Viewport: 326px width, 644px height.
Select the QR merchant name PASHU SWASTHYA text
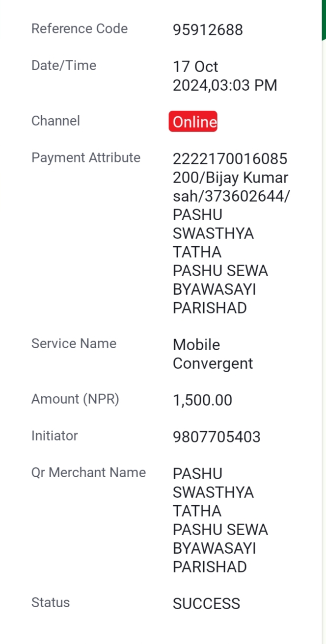click(x=213, y=483)
